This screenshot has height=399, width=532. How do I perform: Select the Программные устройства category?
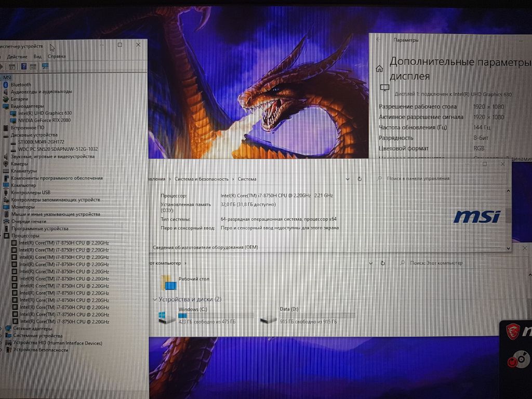coord(40,229)
